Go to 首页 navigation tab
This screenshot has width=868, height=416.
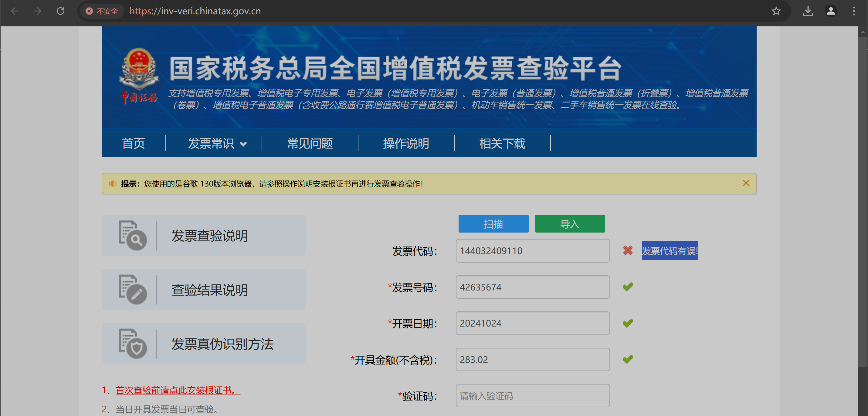click(x=133, y=143)
